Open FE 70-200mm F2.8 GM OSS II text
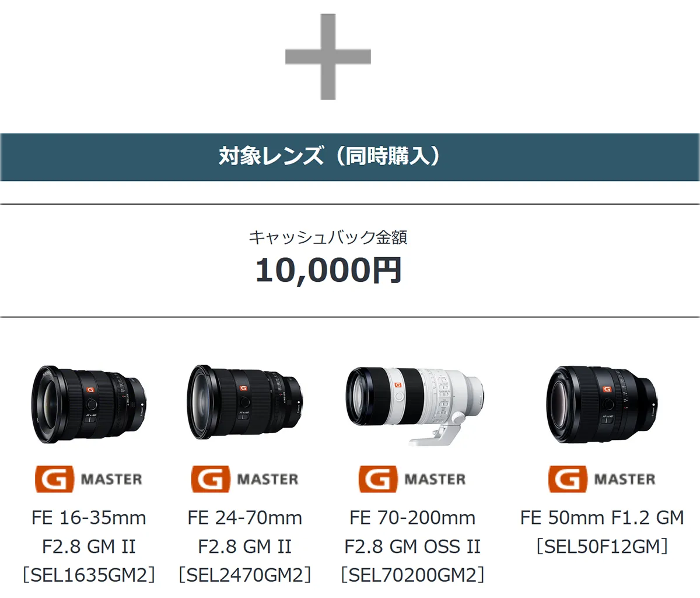700x598 pixels. coord(412,531)
